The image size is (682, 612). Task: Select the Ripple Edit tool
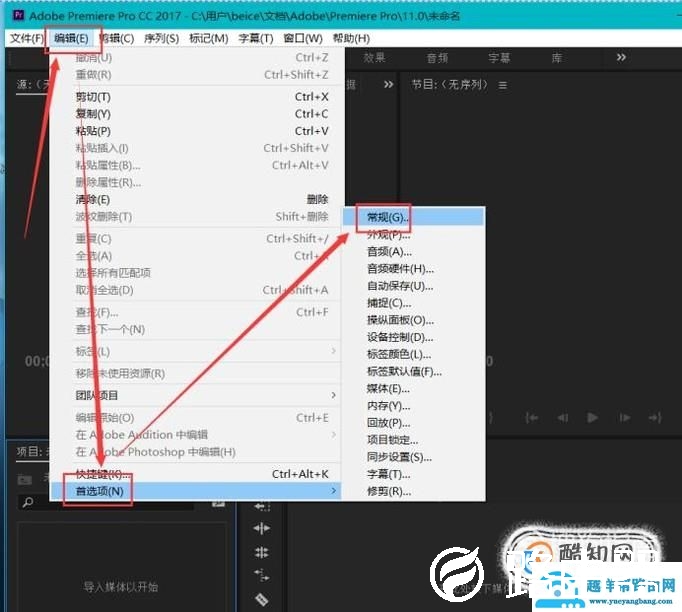(261, 528)
